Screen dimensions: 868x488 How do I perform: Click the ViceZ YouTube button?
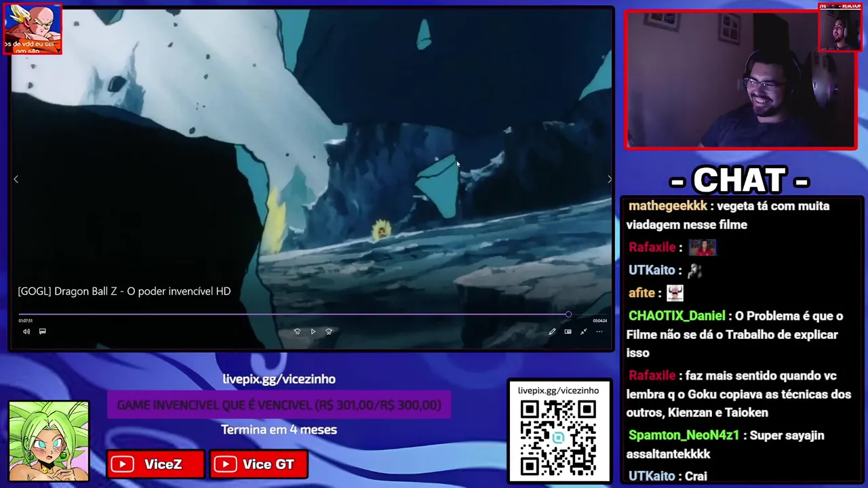point(155,464)
